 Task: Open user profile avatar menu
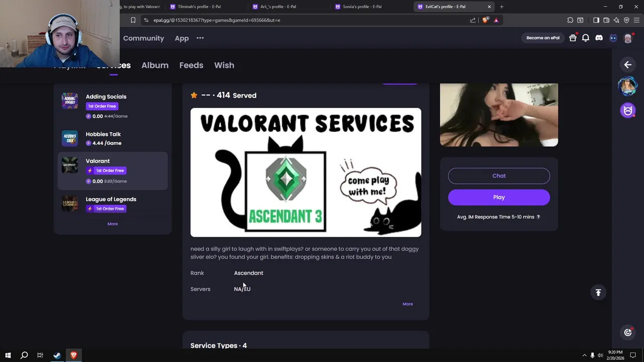[628, 38]
